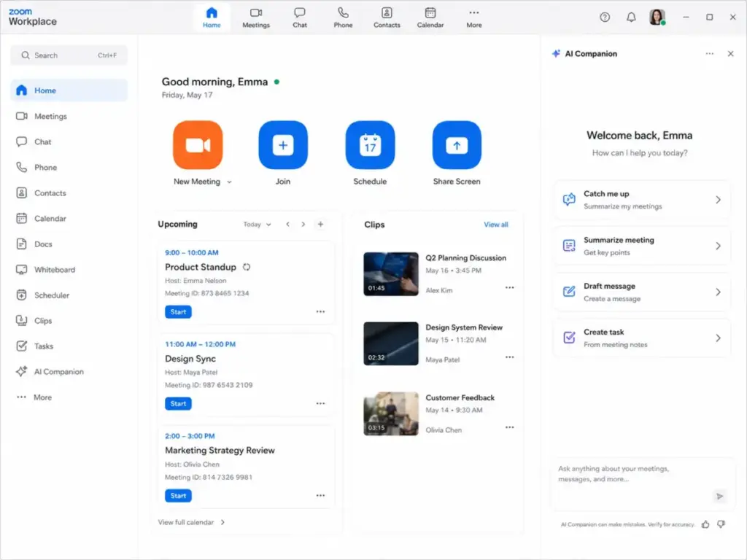Open the Customer Feedback clip thumbnail
This screenshot has height=560, width=747.
pyautogui.click(x=391, y=414)
